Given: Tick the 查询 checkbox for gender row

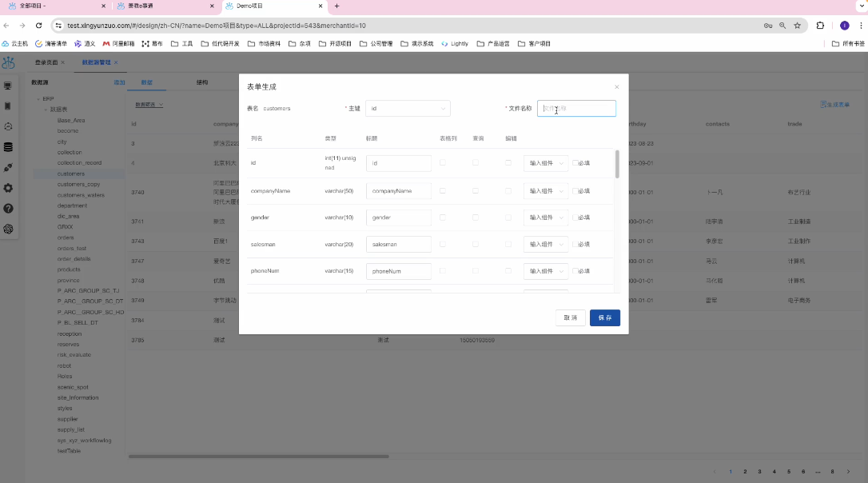Looking at the screenshot, I should click(x=476, y=217).
